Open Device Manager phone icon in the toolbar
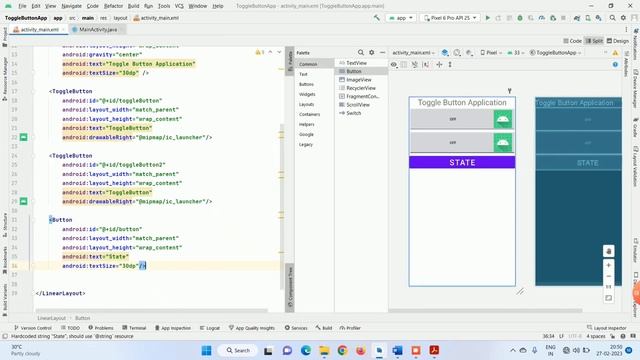This screenshot has height=360, width=640. [588, 18]
